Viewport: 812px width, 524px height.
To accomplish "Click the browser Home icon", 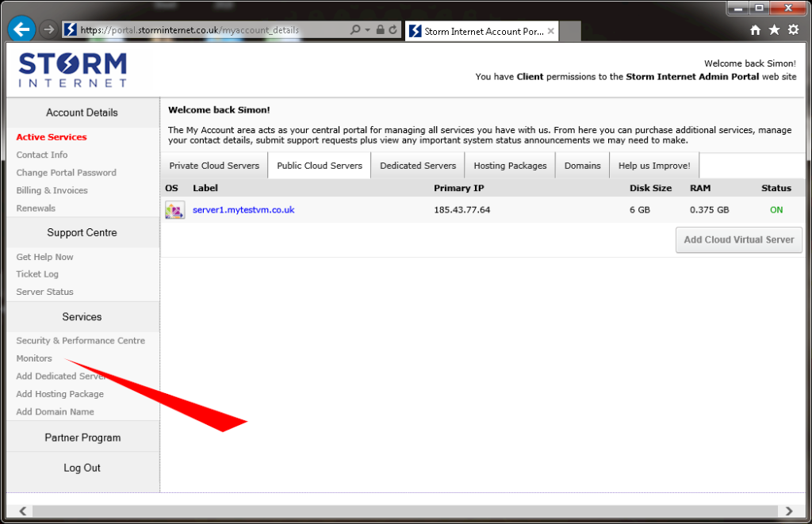I will tap(756, 30).
